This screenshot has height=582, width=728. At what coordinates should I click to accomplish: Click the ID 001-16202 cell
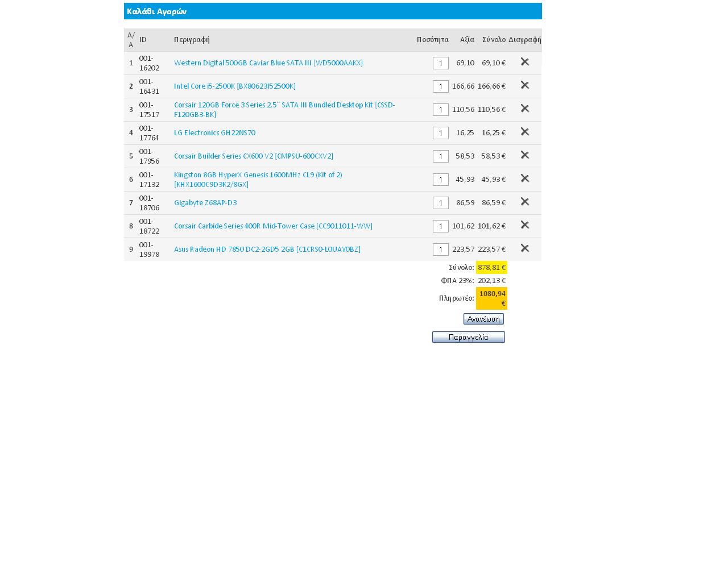click(149, 63)
